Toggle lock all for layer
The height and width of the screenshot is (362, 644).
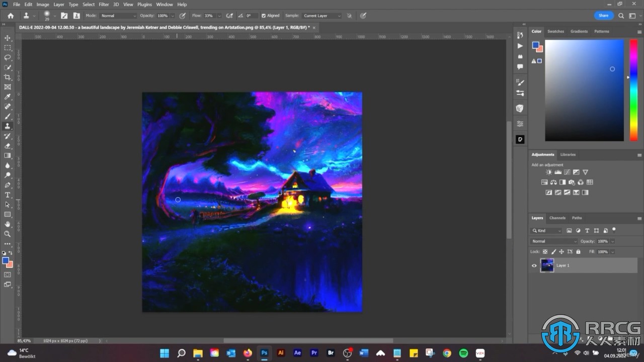pos(578,251)
